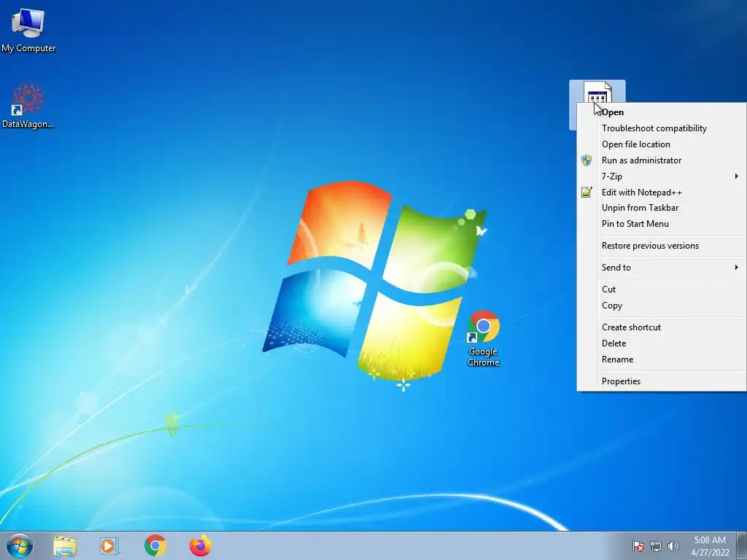Click Show Desktop strip at taskbar end
747x560 pixels.
742,545
